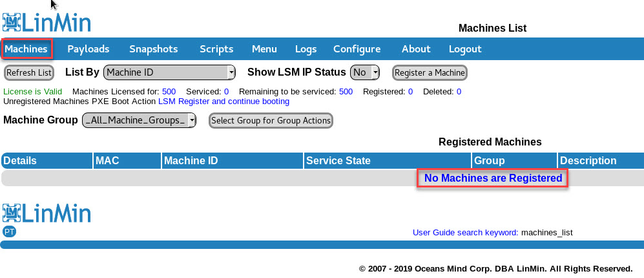This screenshot has width=644, height=278.
Task: Expand Show LSM IP Status dropdown
Action: 365,72
